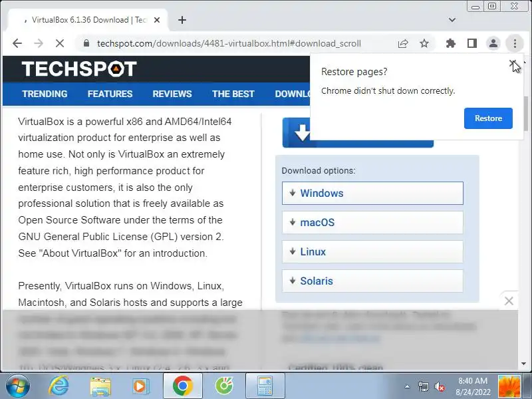Image resolution: width=532 pixels, height=399 pixels.
Task: Launch Internet Explorer from taskbar
Action: point(59,386)
